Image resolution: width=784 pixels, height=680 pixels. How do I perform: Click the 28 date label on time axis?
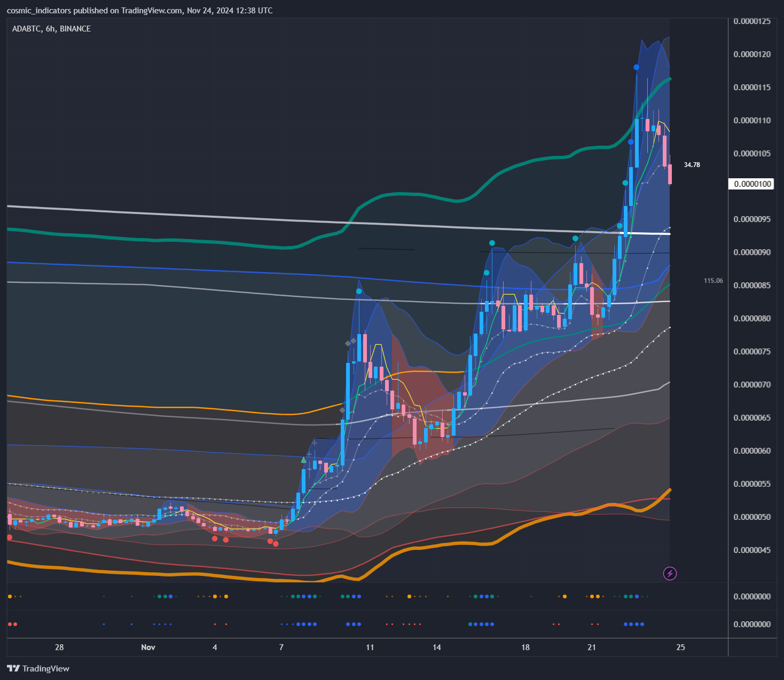(x=59, y=647)
